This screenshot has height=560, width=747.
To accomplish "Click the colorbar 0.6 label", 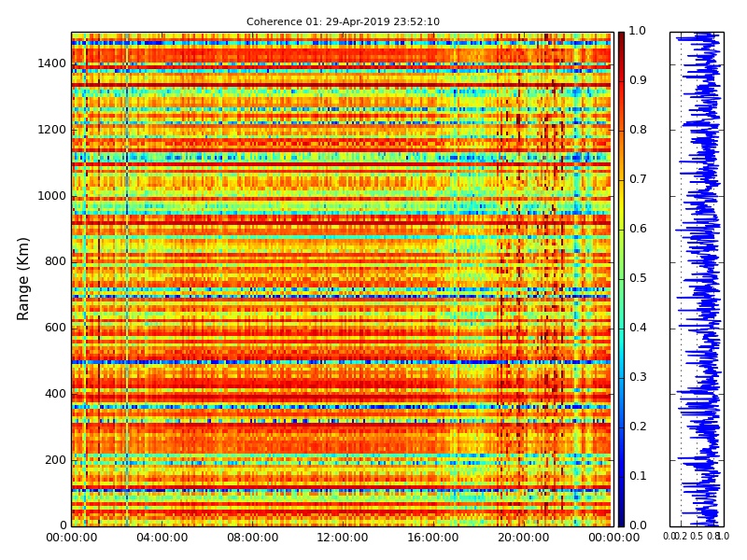I will click(638, 229).
